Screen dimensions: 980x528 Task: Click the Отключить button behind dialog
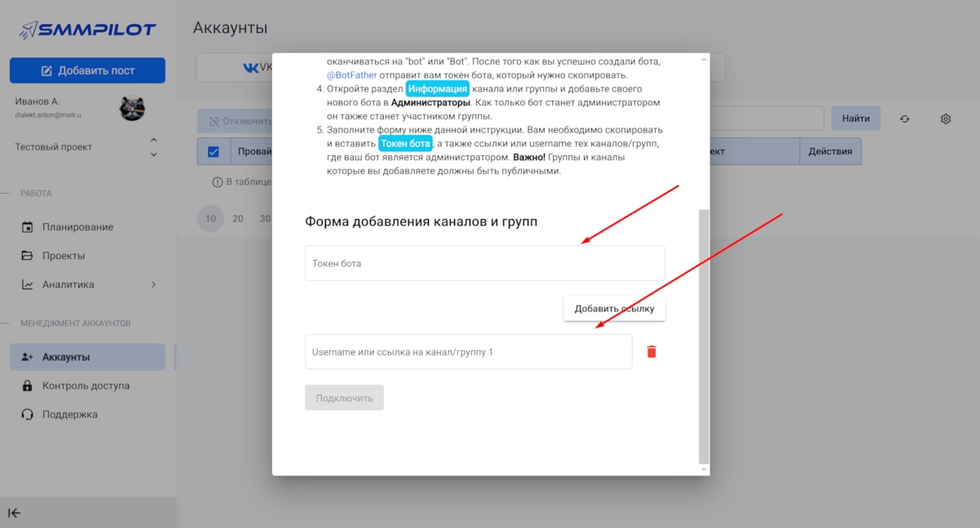tap(235, 121)
